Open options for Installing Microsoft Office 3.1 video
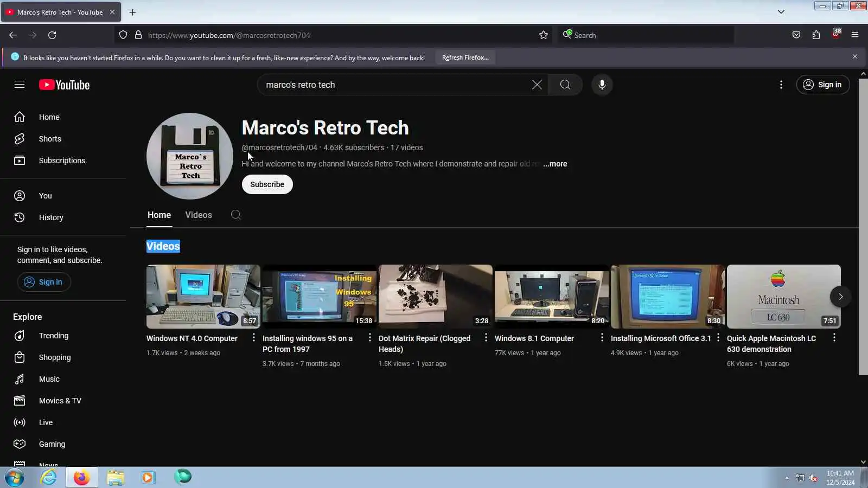868x488 pixels. 718,338
